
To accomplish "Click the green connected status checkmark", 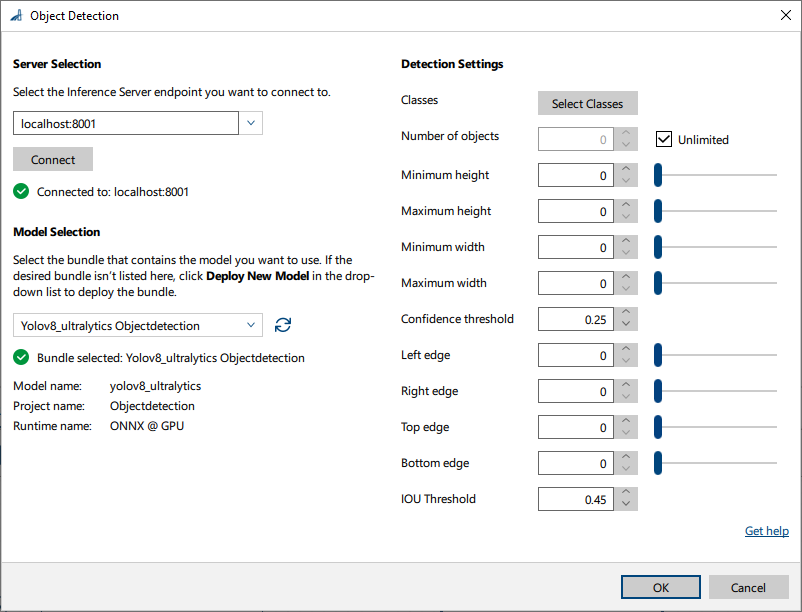I will tap(21, 192).
